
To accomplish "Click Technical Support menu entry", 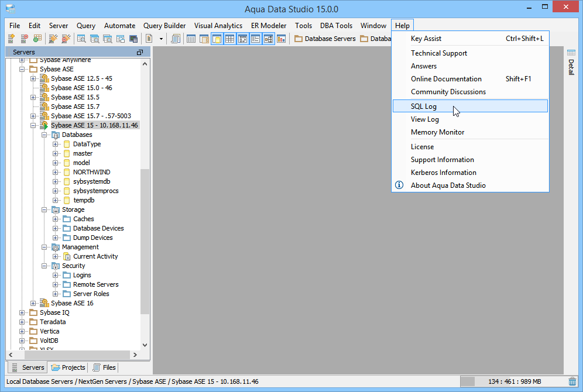I will 470,53.
